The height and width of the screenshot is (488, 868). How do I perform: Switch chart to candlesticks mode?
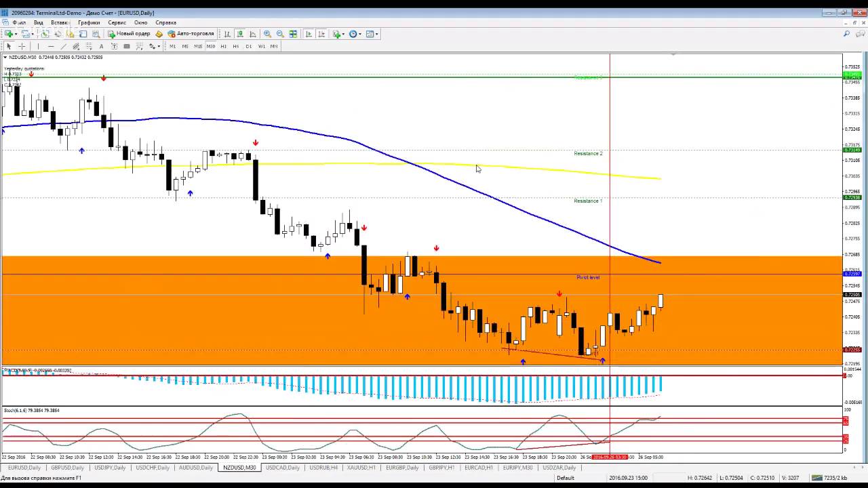click(x=240, y=34)
